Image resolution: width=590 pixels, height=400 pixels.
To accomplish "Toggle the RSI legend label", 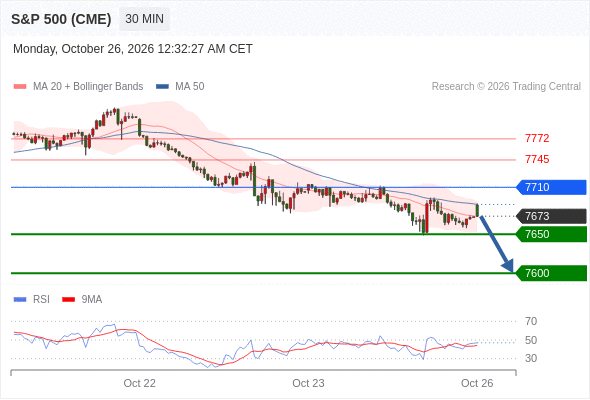I will tap(41, 300).
